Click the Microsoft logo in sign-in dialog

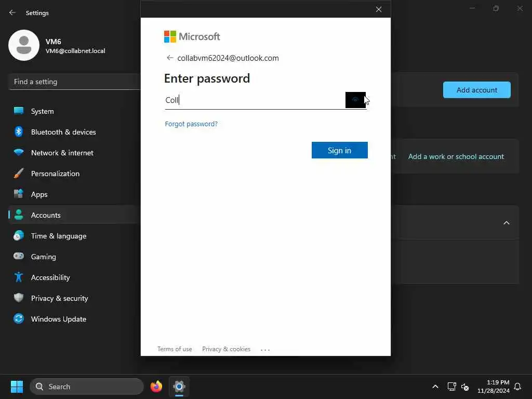pos(192,37)
